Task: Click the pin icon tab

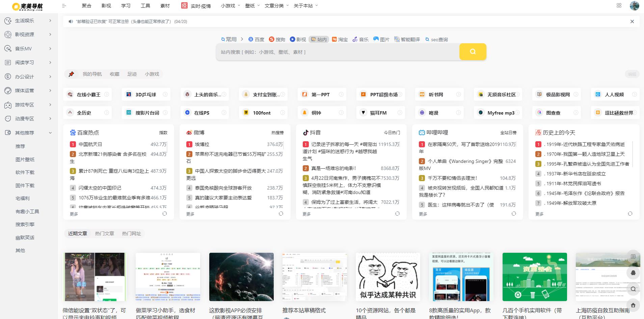Action: coord(71,74)
